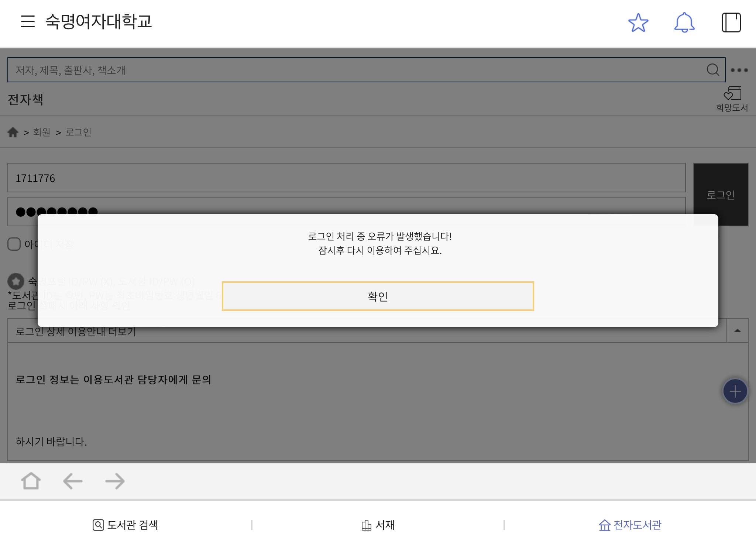Screen dimensions: 756x549
Task: Click the 회원 breadcrumb link
Action: click(x=42, y=132)
